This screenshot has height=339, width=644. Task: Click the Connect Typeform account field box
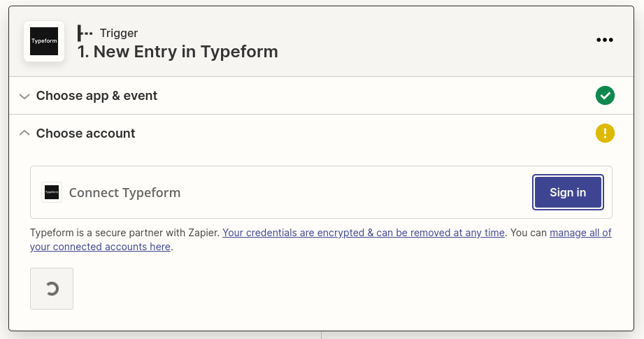pyautogui.click(x=321, y=192)
